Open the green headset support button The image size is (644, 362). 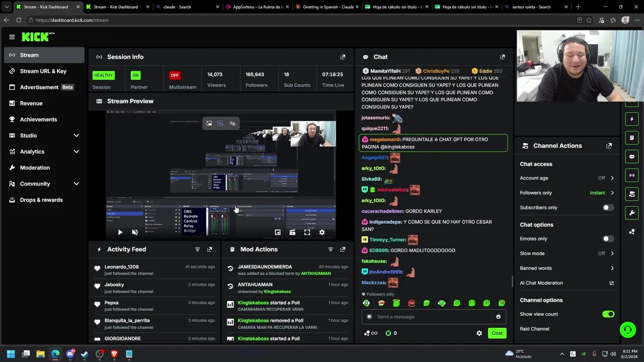pos(627,330)
